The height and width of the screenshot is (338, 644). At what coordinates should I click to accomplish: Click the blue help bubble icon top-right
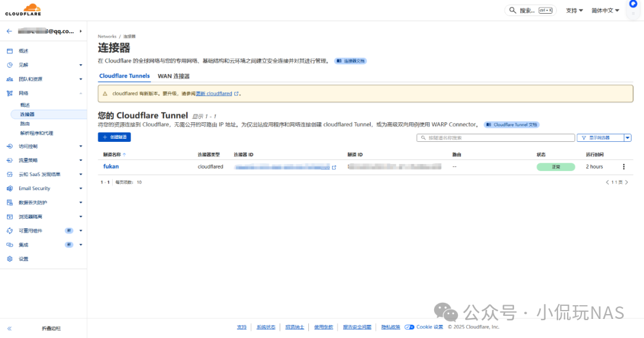pyautogui.click(x=633, y=4)
